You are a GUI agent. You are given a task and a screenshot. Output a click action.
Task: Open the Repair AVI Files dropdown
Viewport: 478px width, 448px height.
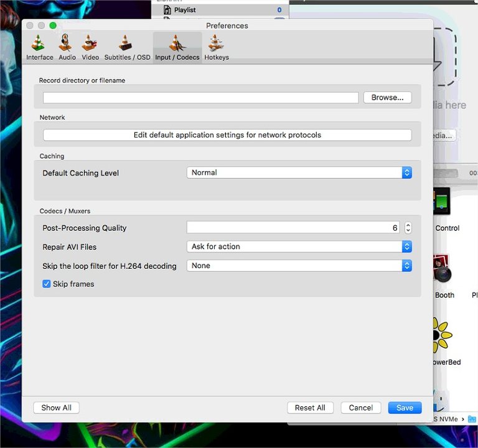tap(299, 246)
